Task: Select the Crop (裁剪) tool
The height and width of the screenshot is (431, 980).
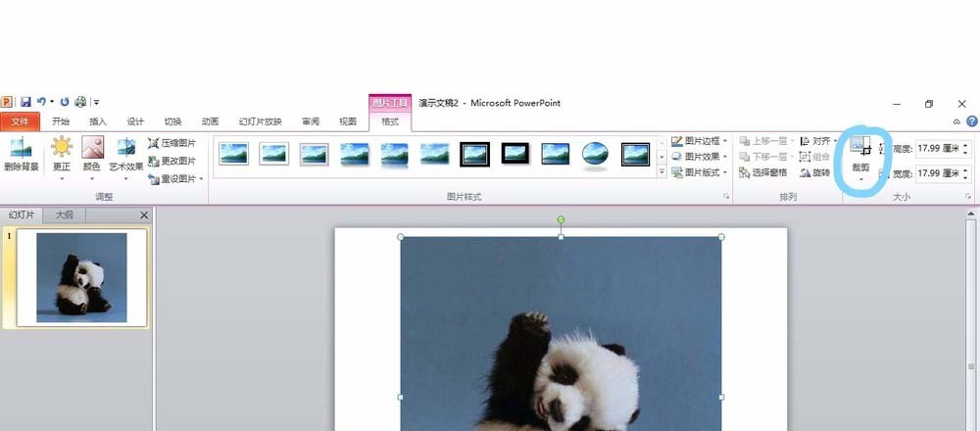Action: (860, 160)
